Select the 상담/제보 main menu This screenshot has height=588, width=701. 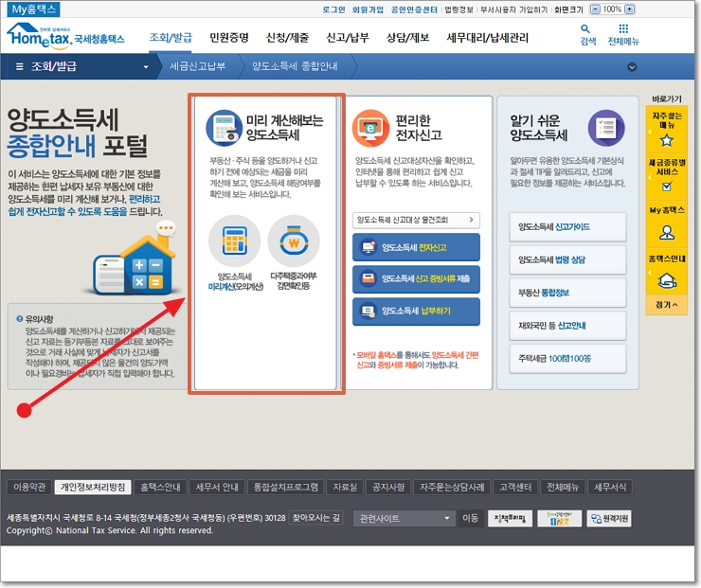point(407,38)
